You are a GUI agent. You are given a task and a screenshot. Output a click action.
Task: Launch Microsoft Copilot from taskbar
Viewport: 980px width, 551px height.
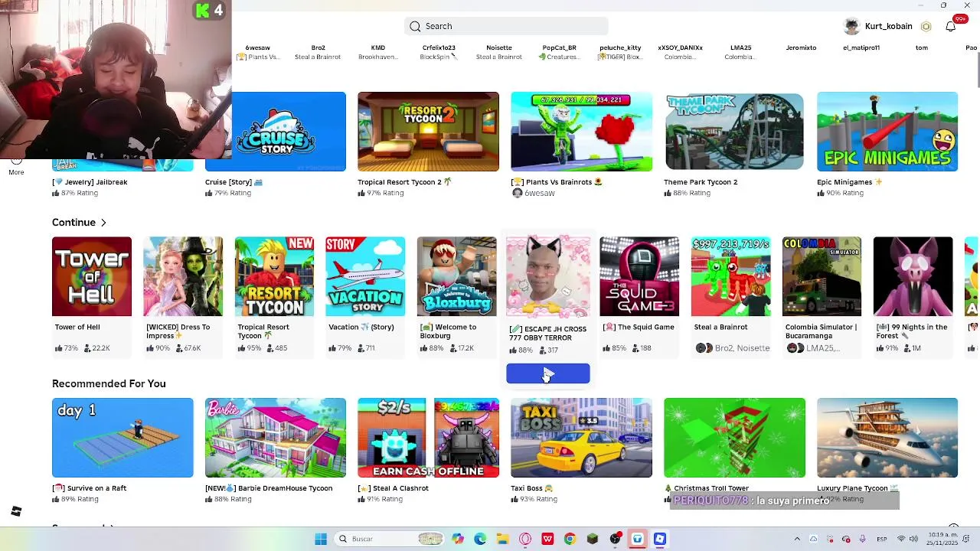[x=458, y=539]
